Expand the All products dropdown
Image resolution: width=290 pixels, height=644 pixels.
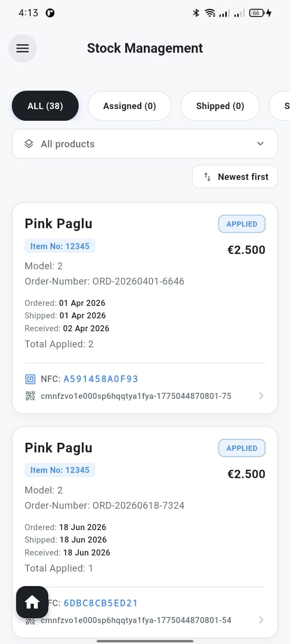145,144
